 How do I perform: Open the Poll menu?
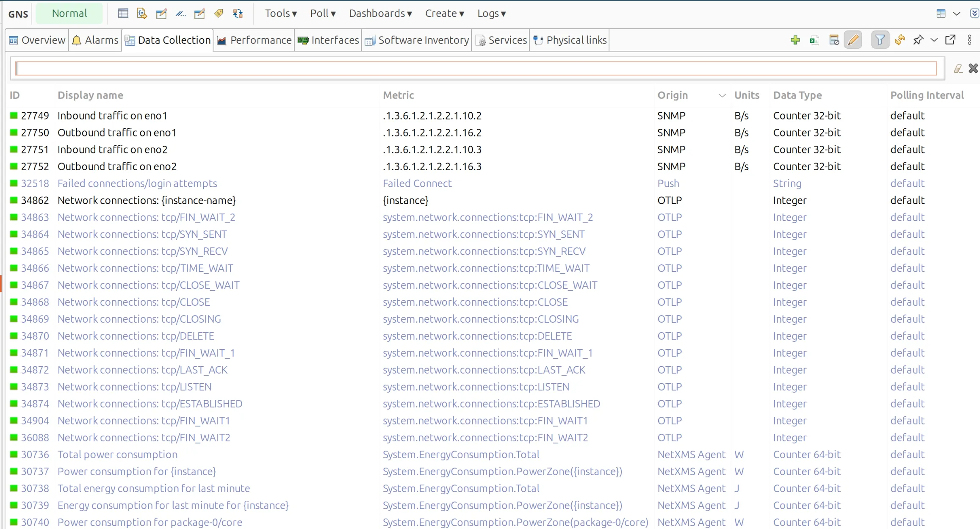coord(323,14)
